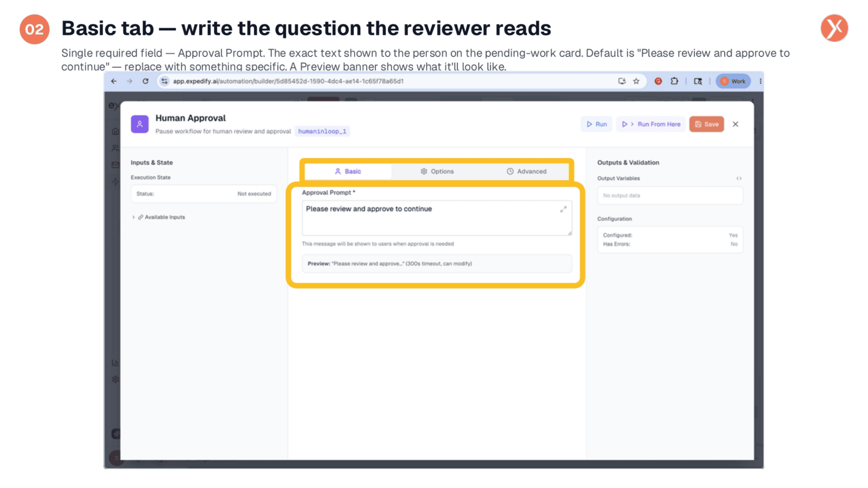The width and height of the screenshot is (868, 488).
Task: Switch to the Advanced tab
Action: pos(526,171)
